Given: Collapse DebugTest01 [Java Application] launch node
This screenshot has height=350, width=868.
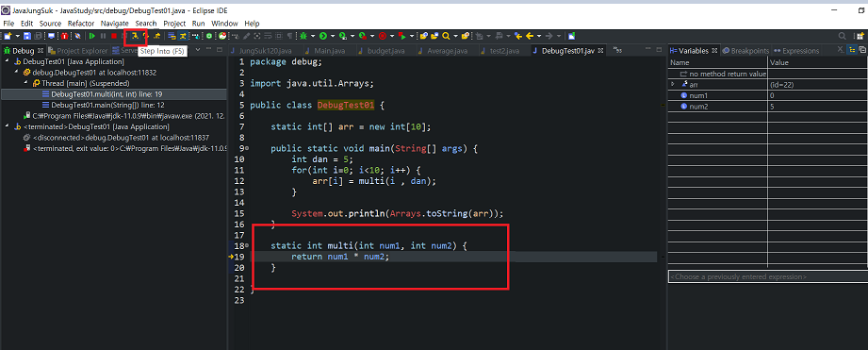Looking at the screenshot, I should (x=7, y=61).
